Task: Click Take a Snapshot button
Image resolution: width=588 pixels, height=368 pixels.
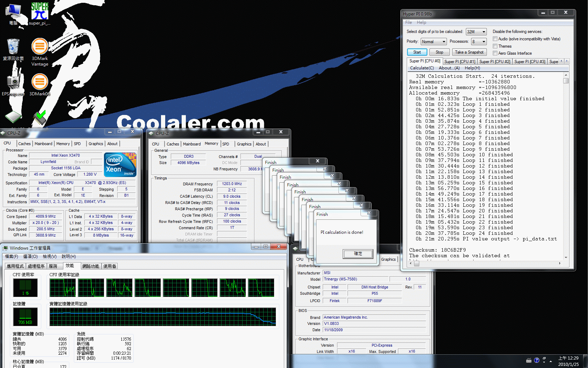Action: pos(469,52)
